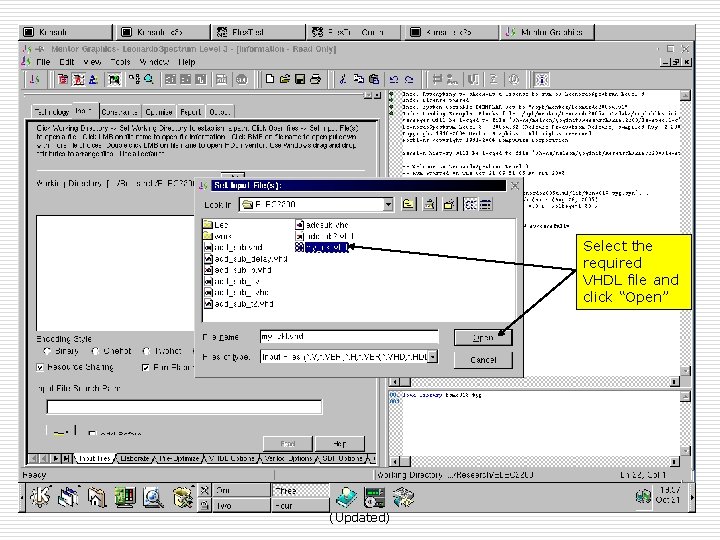This screenshot has height=540, width=720.
Task: Select the Binary encoding radio button
Action: [x=46, y=351]
